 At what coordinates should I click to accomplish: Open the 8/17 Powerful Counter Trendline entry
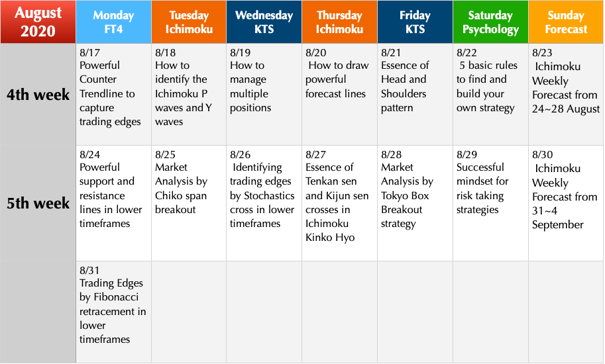pos(113,95)
